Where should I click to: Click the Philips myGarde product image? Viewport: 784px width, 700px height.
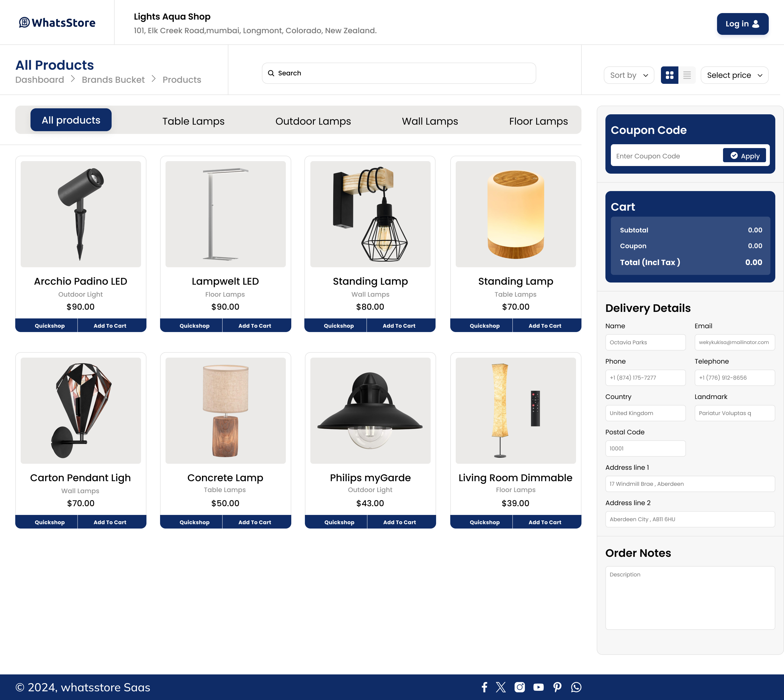370,410
